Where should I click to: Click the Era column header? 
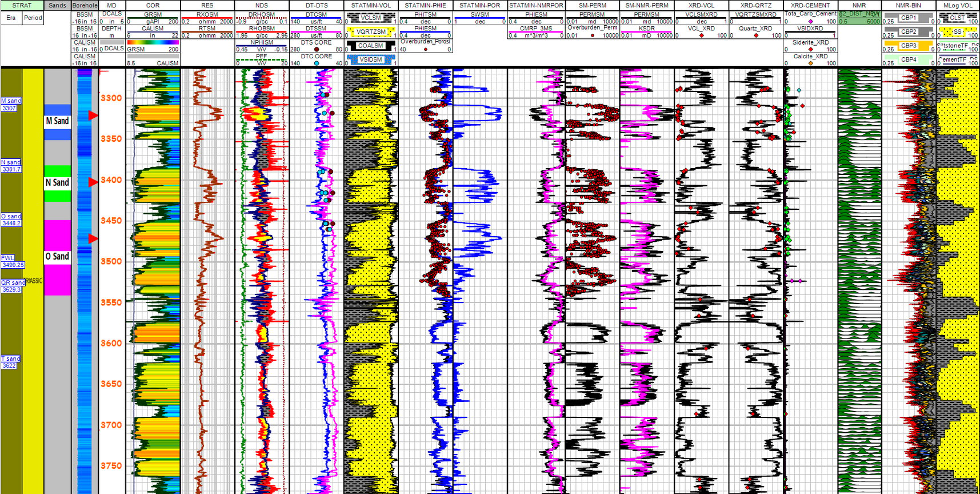point(11,18)
